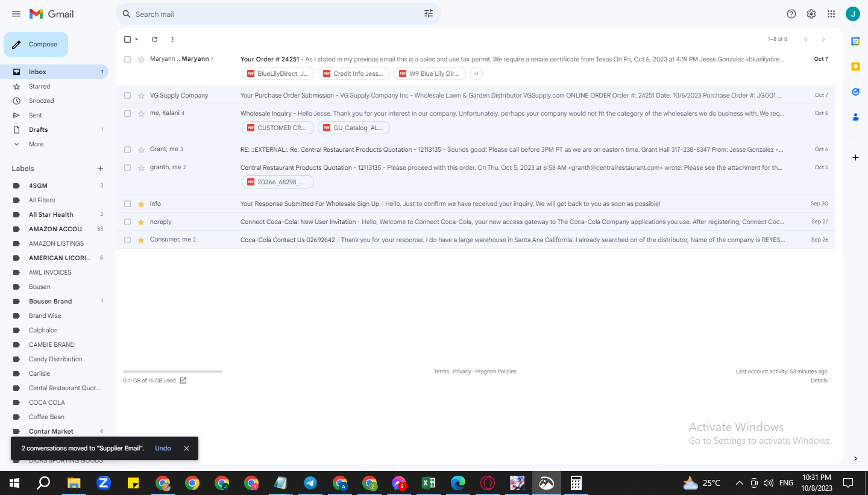Open Excel from the taskbar
The image size is (868, 495).
tap(429, 483)
